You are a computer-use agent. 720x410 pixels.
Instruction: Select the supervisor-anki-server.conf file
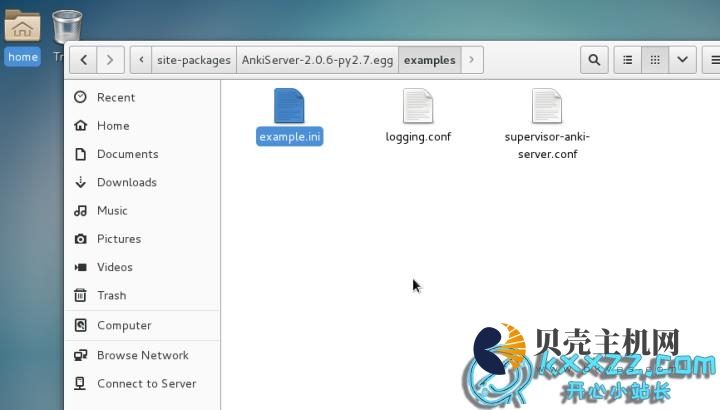pyautogui.click(x=547, y=106)
